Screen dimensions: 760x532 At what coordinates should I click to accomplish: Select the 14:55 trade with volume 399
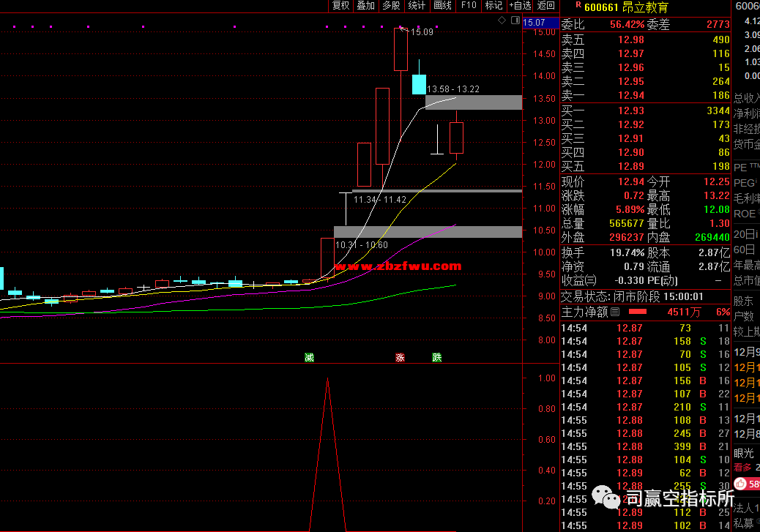[645, 446]
